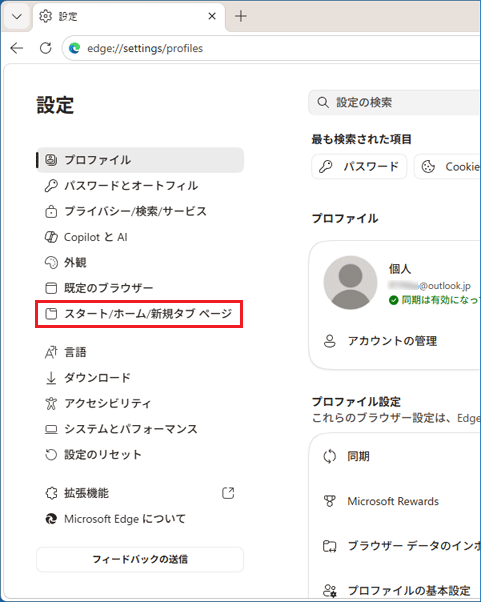Open new tab with plus button
Image resolution: width=481 pixels, height=602 pixels.
pyautogui.click(x=241, y=16)
